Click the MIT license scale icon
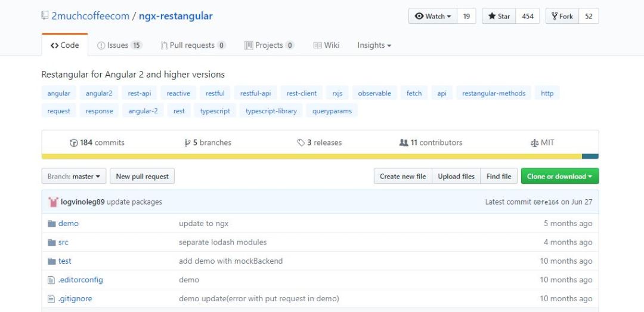The width and height of the screenshot is (644, 312). pyautogui.click(x=534, y=143)
